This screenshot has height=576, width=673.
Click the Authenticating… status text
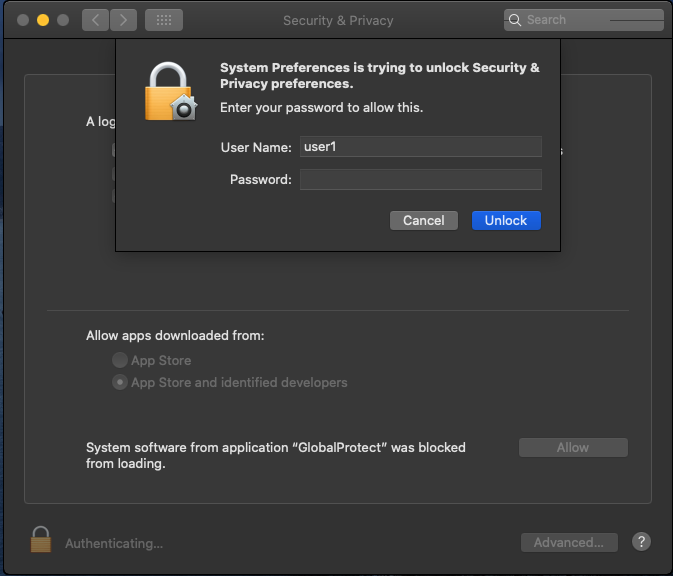coord(114,543)
